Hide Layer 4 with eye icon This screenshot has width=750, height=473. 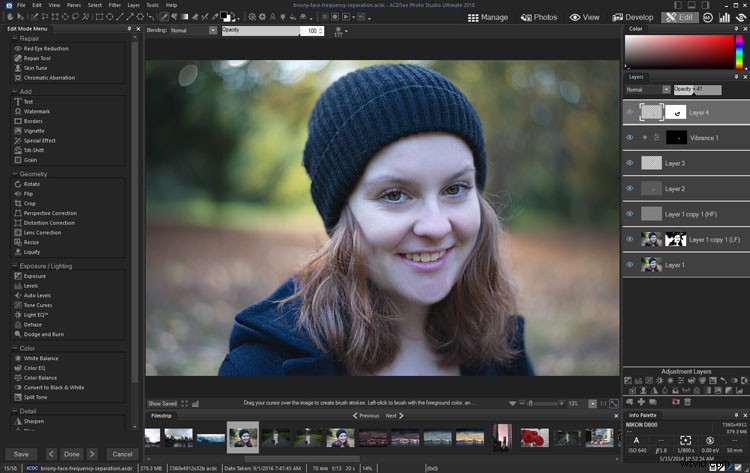pyautogui.click(x=630, y=112)
